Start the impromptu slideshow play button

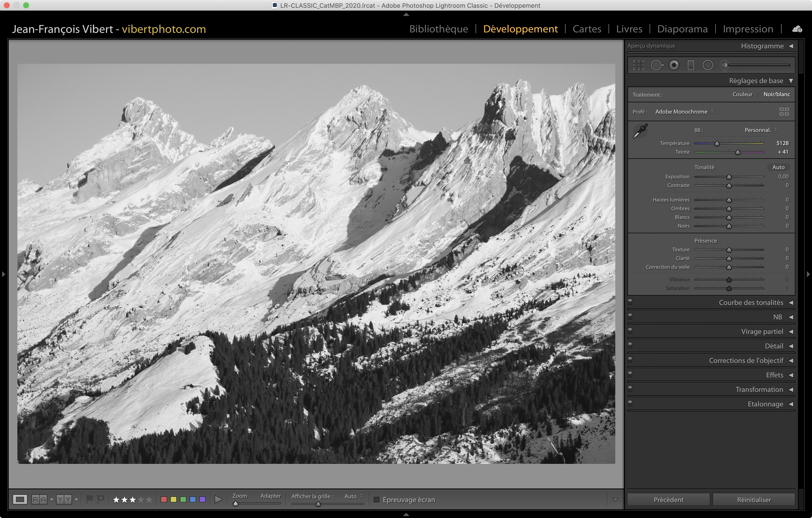pos(218,499)
